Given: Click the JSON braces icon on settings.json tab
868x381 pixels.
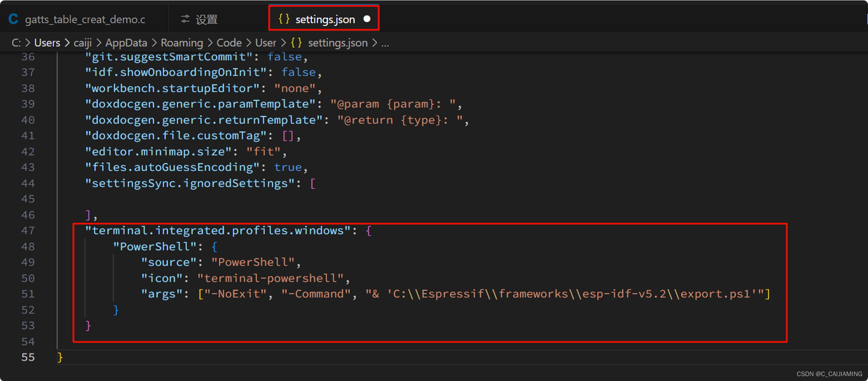Looking at the screenshot, I should tap(284, 19).
